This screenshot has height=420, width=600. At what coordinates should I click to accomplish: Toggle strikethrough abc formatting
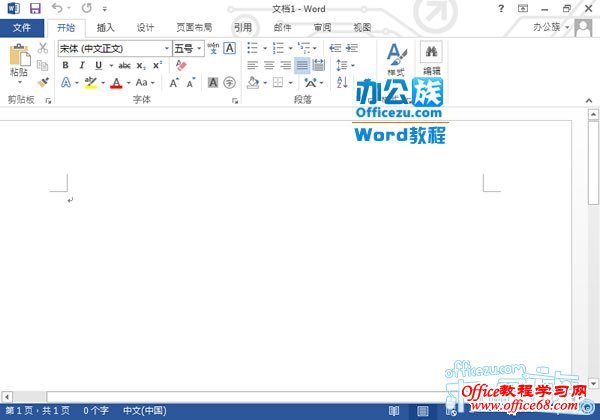[124, 65]
